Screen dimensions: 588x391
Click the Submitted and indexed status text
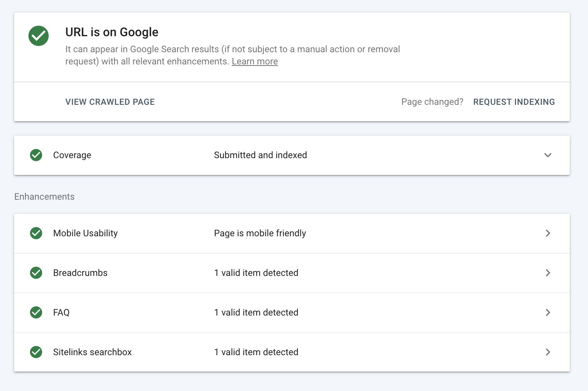click(260, 155)
